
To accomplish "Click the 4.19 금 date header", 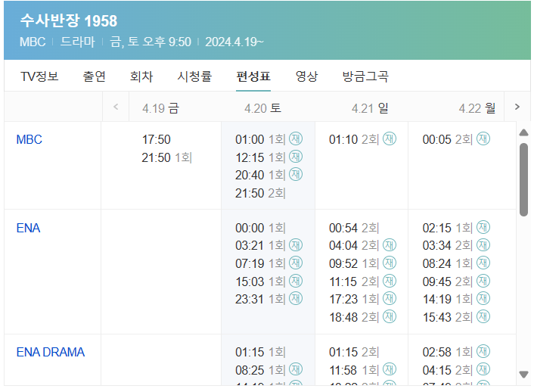I will coord(160,108).
